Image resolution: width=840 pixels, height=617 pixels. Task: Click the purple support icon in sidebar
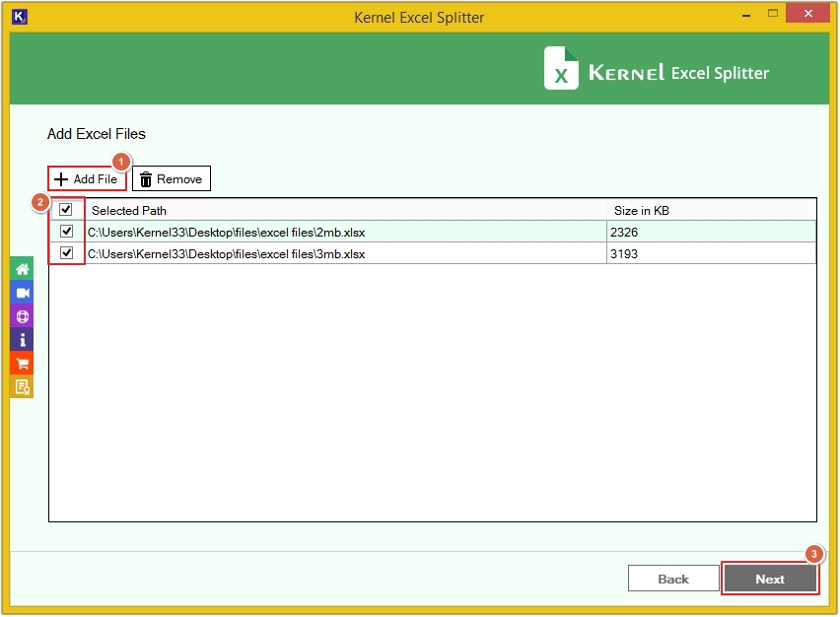pos(20,315)
